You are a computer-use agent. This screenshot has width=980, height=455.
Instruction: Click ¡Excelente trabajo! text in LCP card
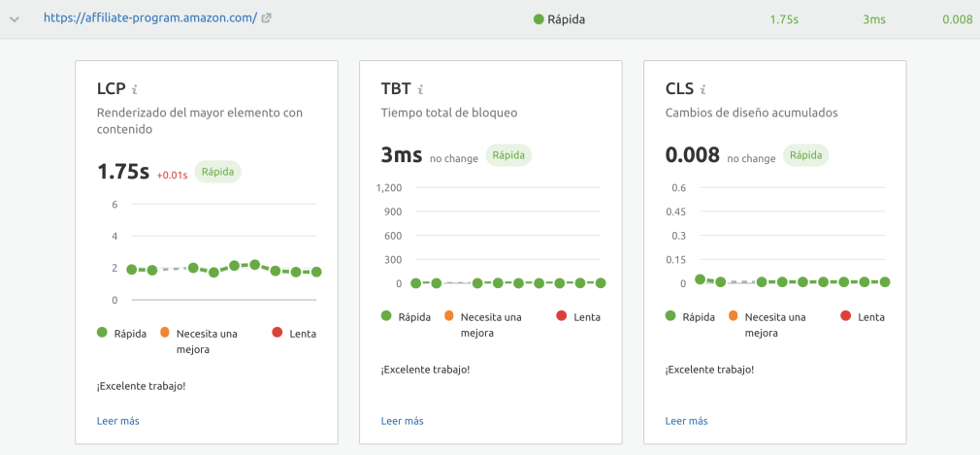click(x=142, y=385)
